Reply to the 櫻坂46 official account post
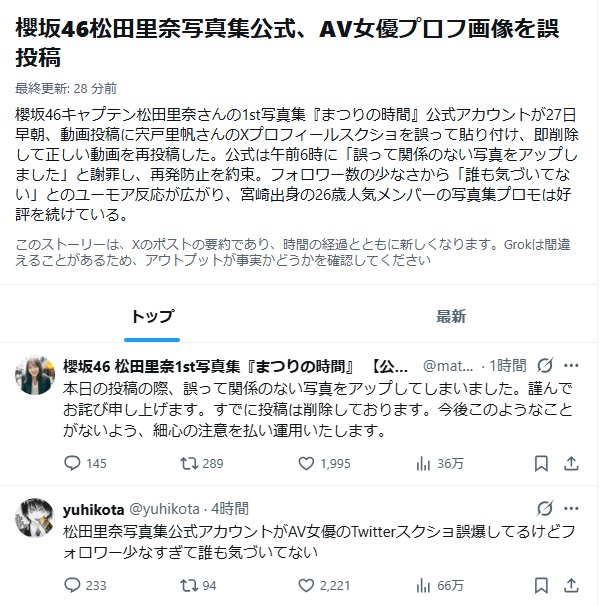Image resolution: width=601 pixels, height=606 pixels. [x=72, y=463]
